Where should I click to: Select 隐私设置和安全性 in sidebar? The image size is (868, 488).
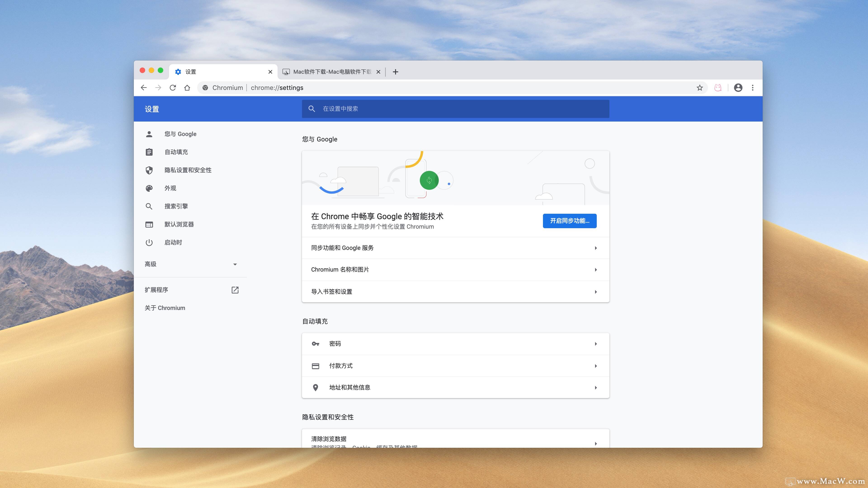(x=188, y=170)
